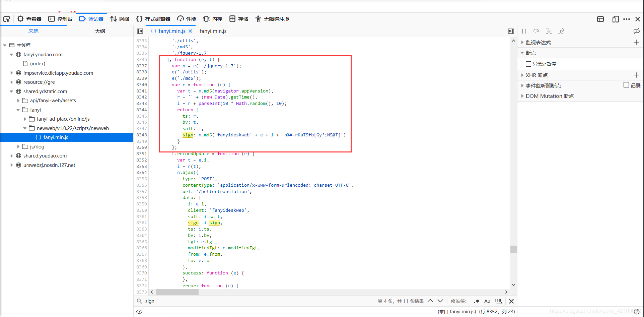Expand urswebzj.nosdn.127.net domain
Screen dimensions: 644x317
pos(11,165)
